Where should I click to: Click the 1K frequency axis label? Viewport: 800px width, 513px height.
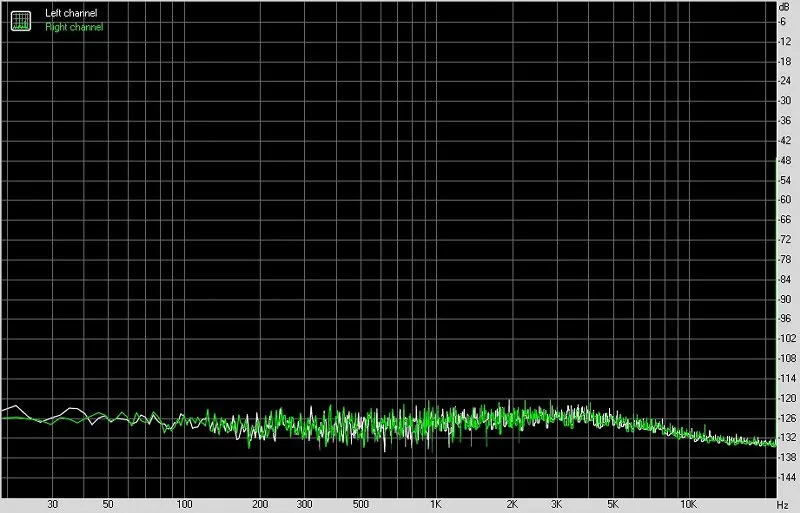[x=435, y=504]
